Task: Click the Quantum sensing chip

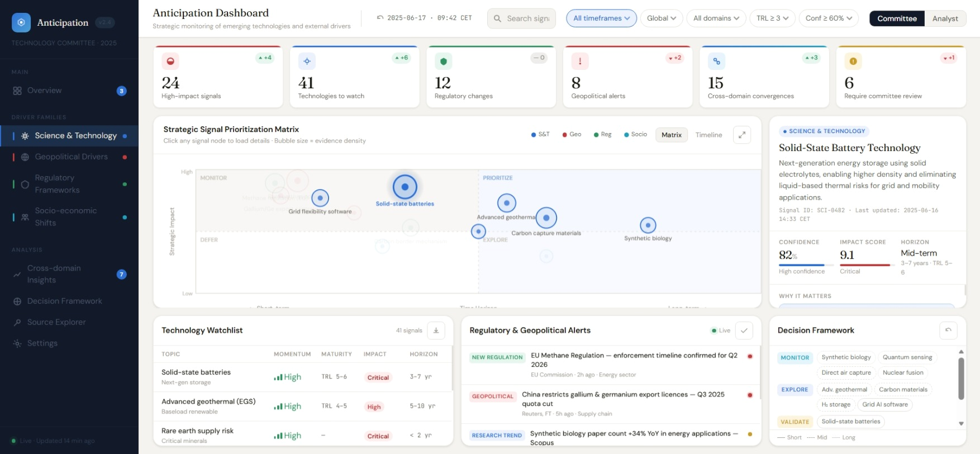Action: click(x=907, y=357)
